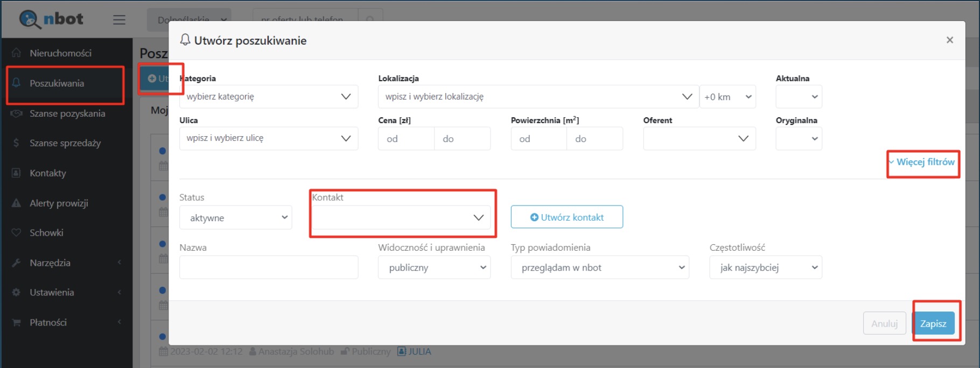Screen dimensions: 980x368
Task: Open the Aktualna dropdown
Action: click(799, 97)
